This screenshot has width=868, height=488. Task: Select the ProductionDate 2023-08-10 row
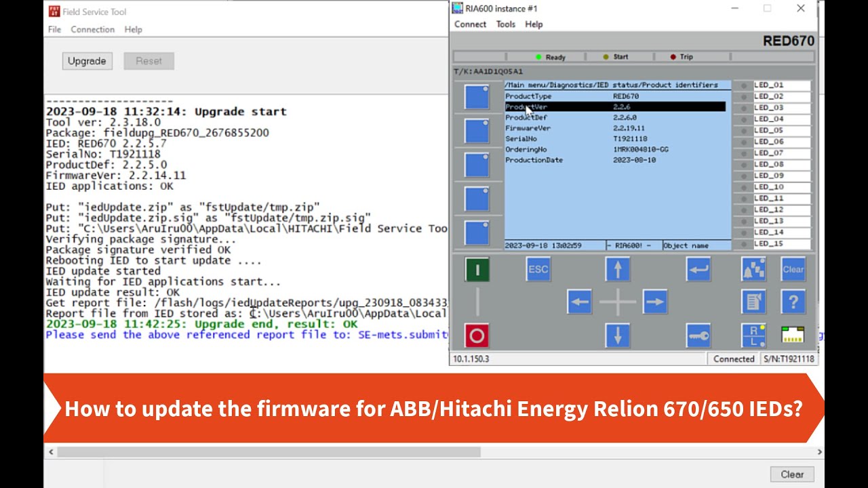click(615, 160)
